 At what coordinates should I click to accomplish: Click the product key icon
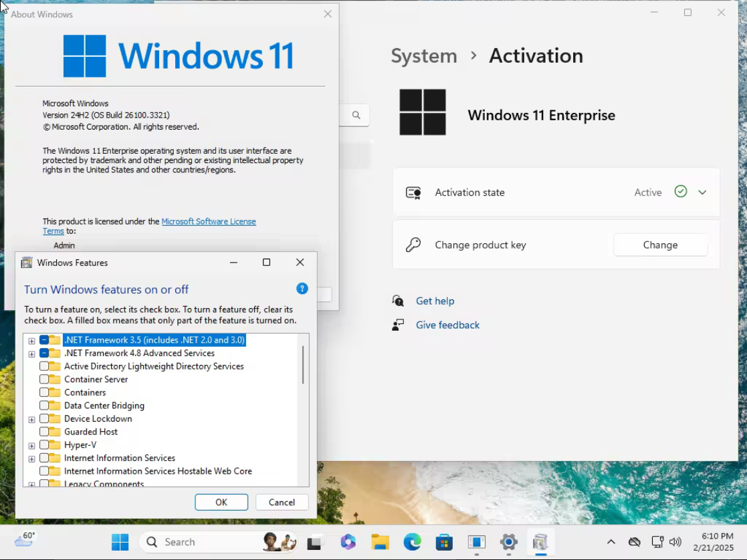(x=413, y=245)
